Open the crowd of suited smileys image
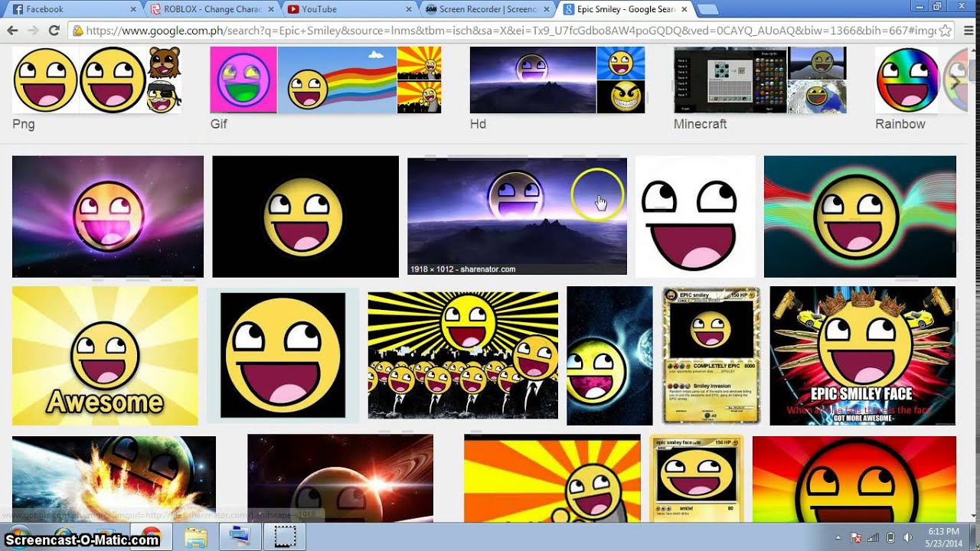The width and height of the screenshot is (980, 551). (463, 356)
